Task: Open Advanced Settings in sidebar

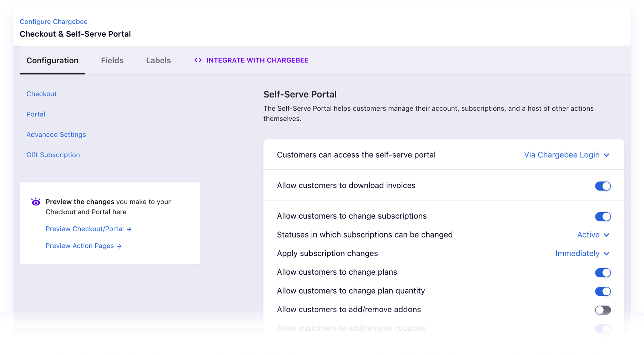Action: point(56,135)
